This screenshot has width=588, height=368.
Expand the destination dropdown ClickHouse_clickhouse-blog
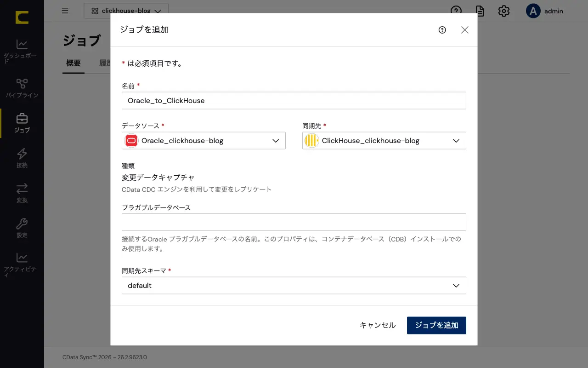(x=384, y=141)
